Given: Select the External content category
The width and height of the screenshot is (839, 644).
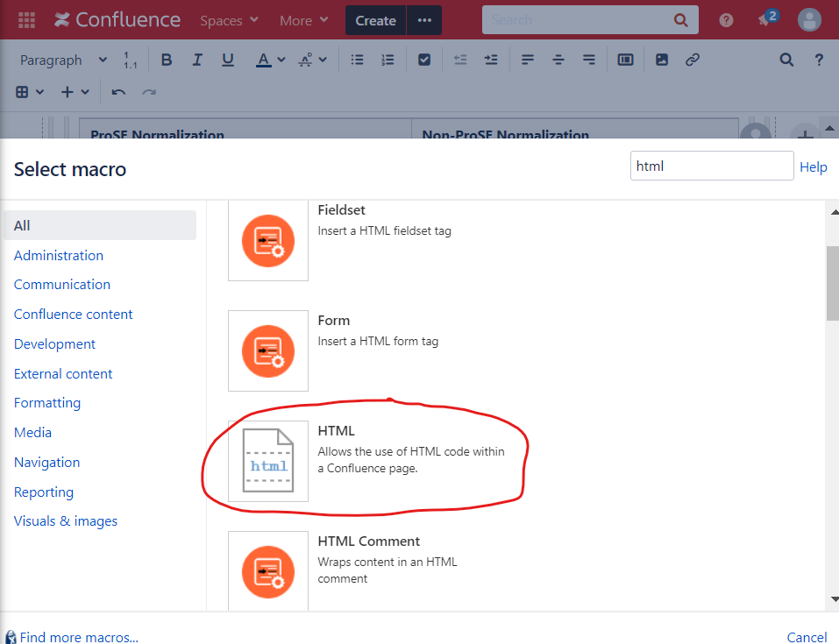Looking at the screenshot, I should pyautogui.click(x=63, y=374).
